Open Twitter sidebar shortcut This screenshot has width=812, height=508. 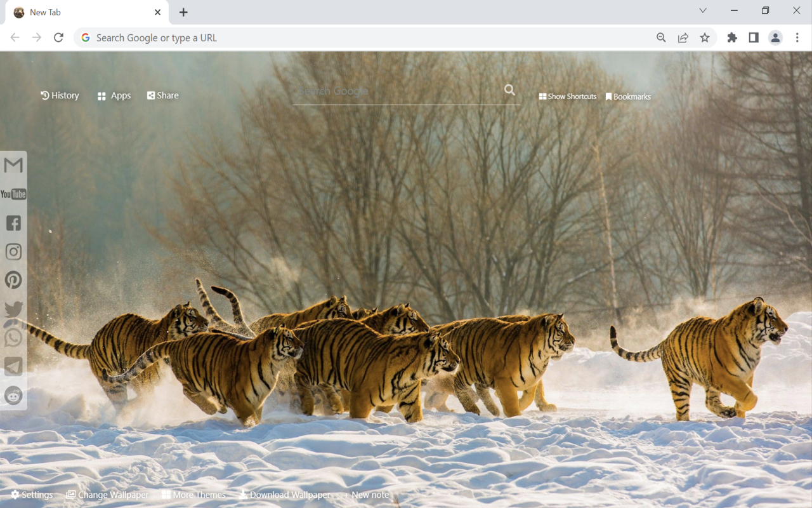tap(13, 309)
